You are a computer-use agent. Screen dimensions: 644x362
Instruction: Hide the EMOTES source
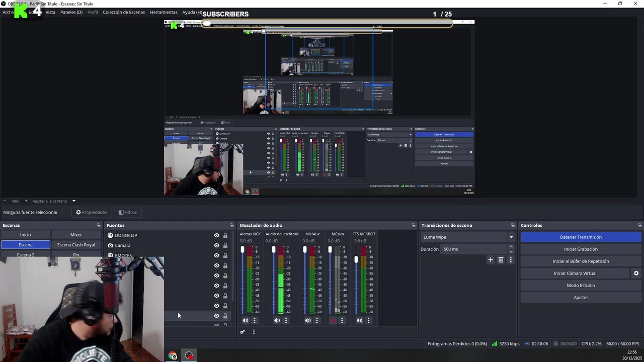pyautogui.click(x=216, y=255)
